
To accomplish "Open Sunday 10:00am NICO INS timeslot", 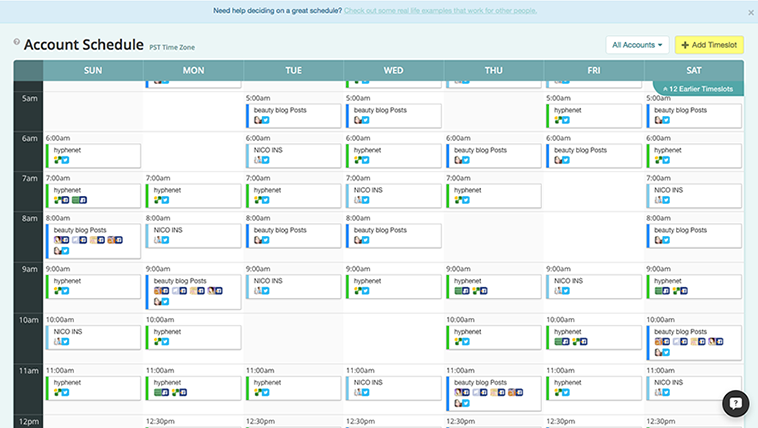I will pyautogui.click(x=93, y=335).
